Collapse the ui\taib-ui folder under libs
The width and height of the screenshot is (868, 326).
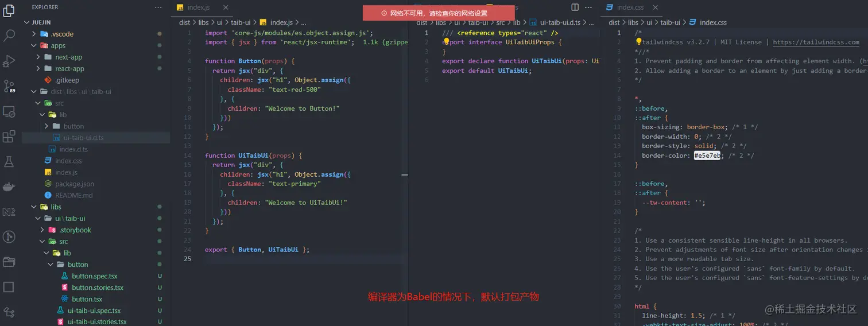pos(38,218)
